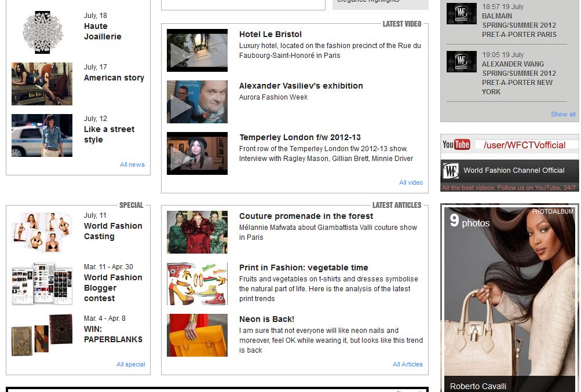Click the 9 photos count label
This screenshot has width=581, height=392.
[469, 221]
